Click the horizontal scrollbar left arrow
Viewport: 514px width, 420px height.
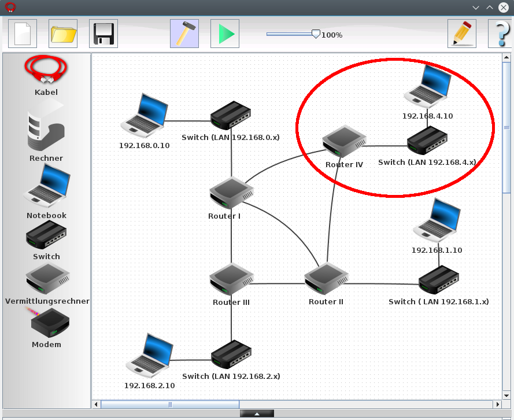tap(96, 404)
